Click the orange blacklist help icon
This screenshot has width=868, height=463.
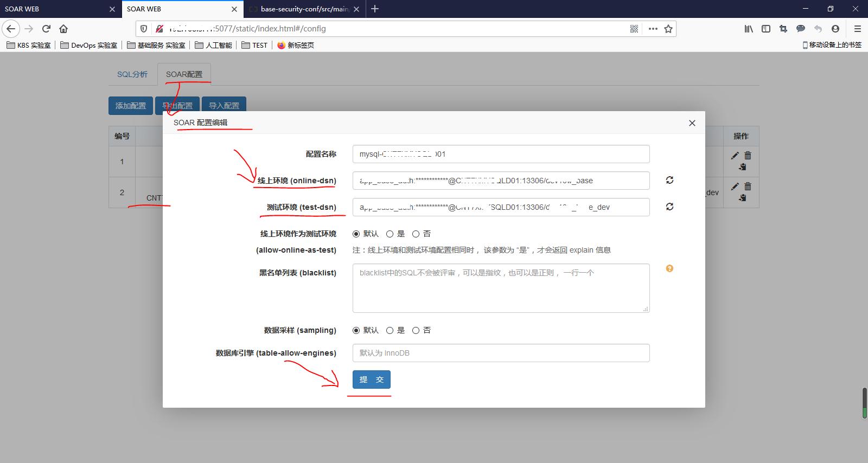coord(669,268)
